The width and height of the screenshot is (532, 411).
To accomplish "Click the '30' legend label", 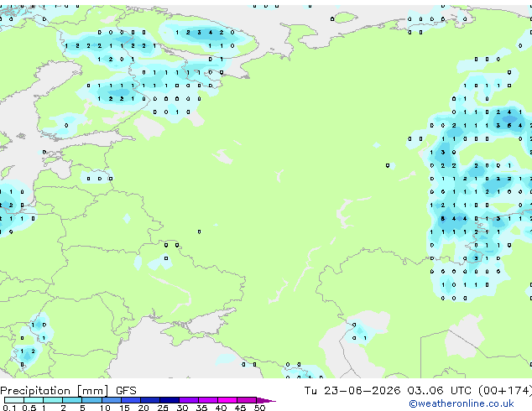I will pos(182,408).
